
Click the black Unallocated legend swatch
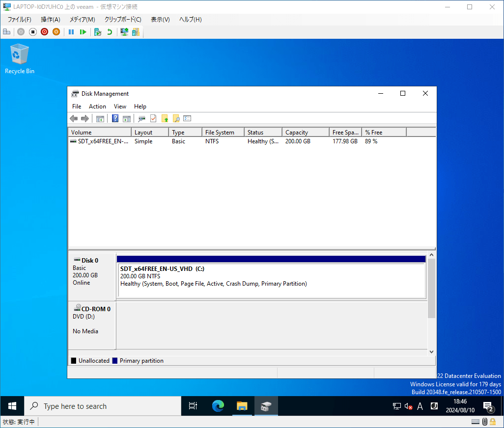click(74, 361)
